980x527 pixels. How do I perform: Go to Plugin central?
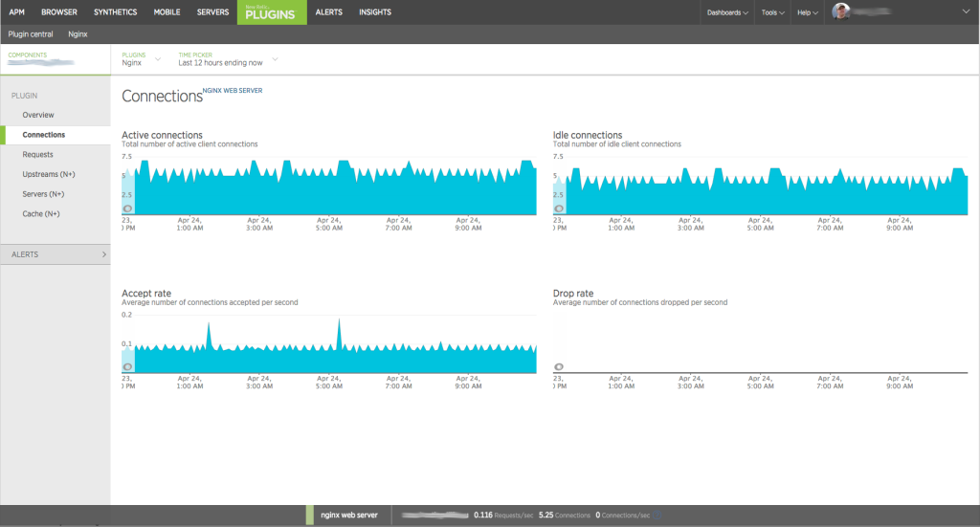pyautogui.click(x=31, y=34)
